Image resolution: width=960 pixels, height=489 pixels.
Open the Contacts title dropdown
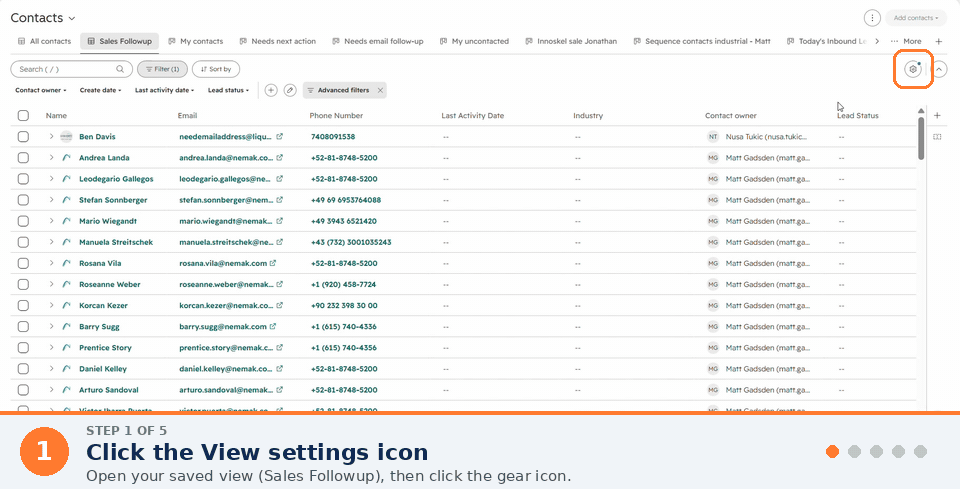coord(43,18)
